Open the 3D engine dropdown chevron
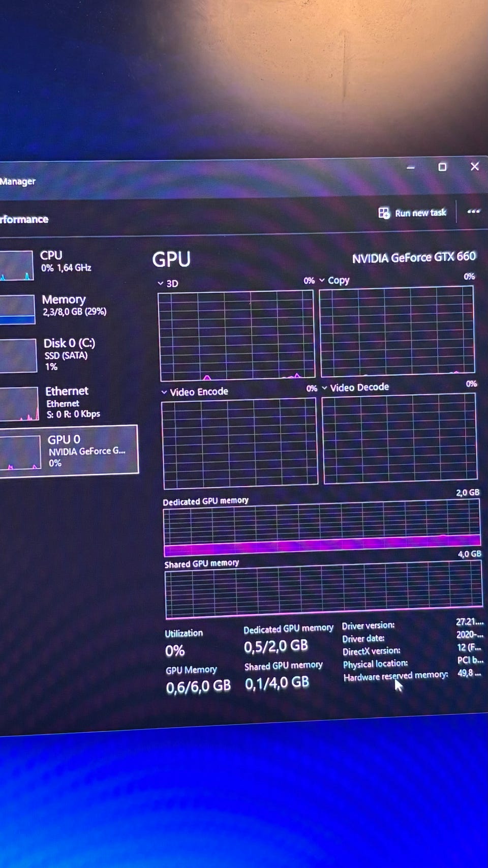Screen dimensions: 488x868 (x=161, y=284)
